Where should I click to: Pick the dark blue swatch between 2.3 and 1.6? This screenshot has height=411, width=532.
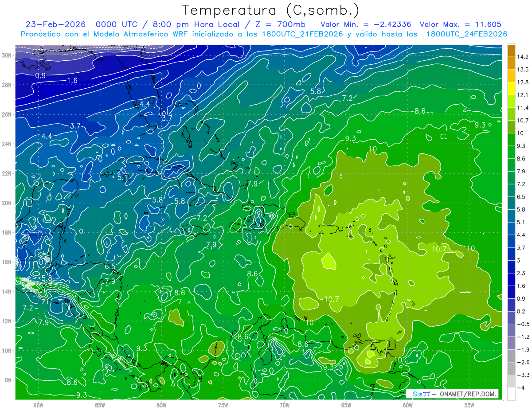click(x=511, y=279)
